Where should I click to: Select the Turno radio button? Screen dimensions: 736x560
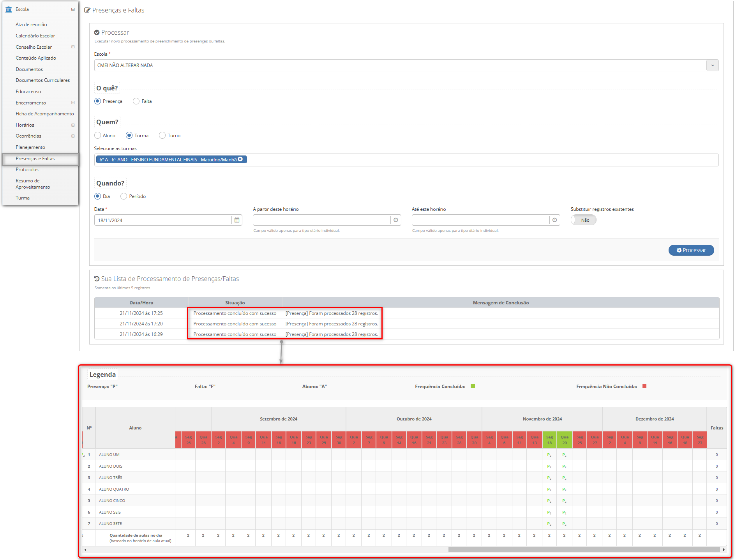[x=162, y=136]
